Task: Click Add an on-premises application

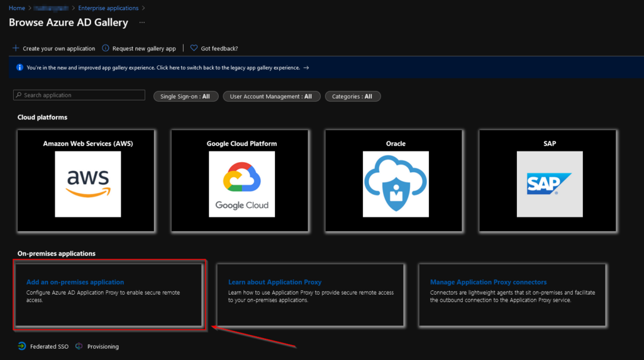Action: click(75, 282)
